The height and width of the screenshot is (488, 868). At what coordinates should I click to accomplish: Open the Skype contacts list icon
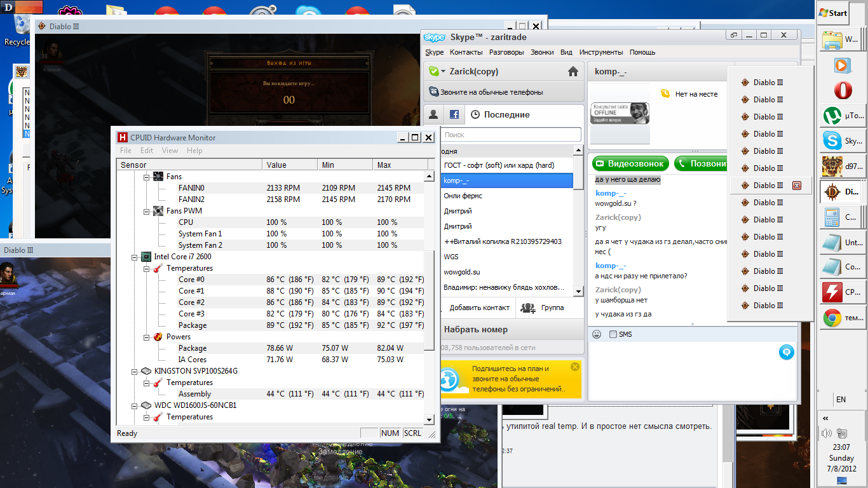434,114
